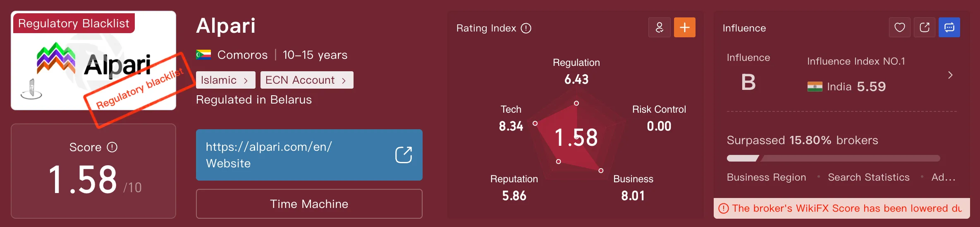This screenshot has width=980, height=227.
Task: Click the person profile icon
Action: (660, 27)
